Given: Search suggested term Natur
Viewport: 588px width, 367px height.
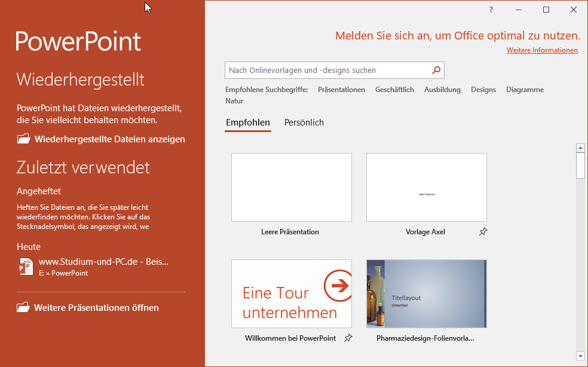Looking at the screenshot, I should (x=234, y=101).
